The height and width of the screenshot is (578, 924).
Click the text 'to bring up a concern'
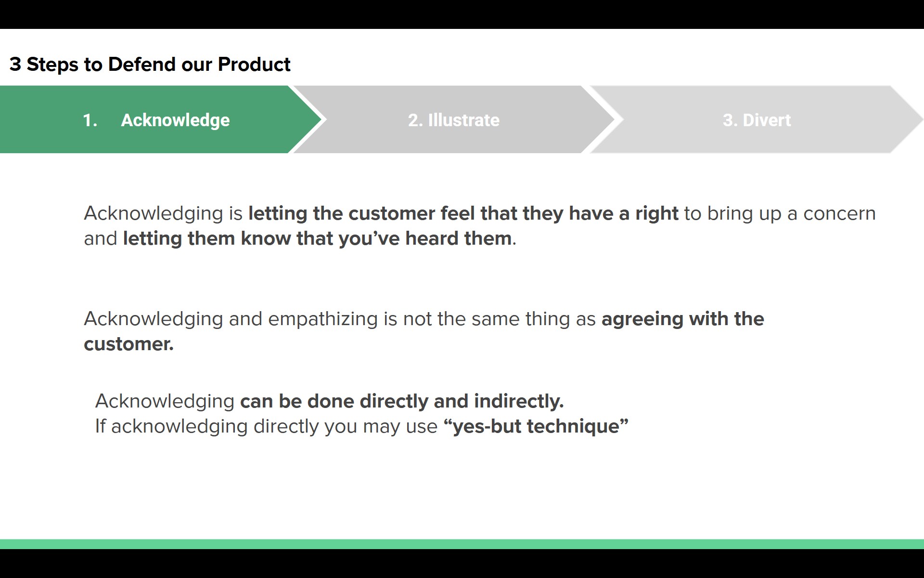[x=780, y=213]
